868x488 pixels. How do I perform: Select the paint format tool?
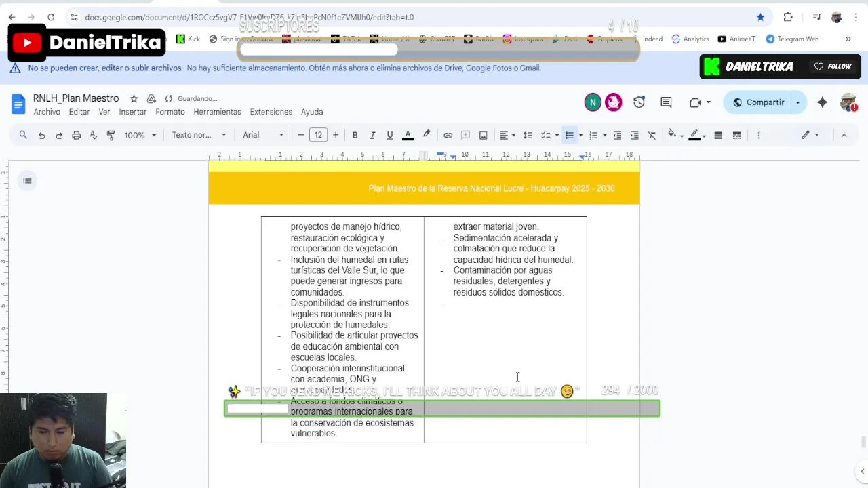pos(111,135)
